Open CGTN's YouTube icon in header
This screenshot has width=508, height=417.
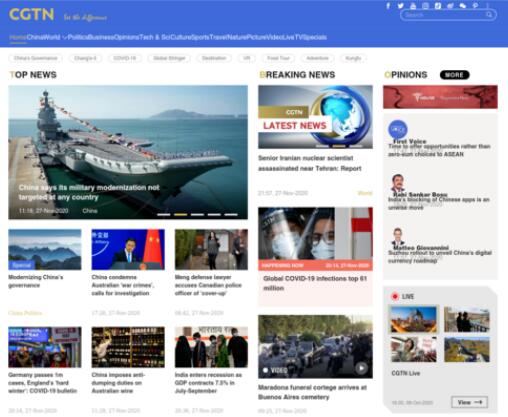pyautogui.click(x=413, y=6)
